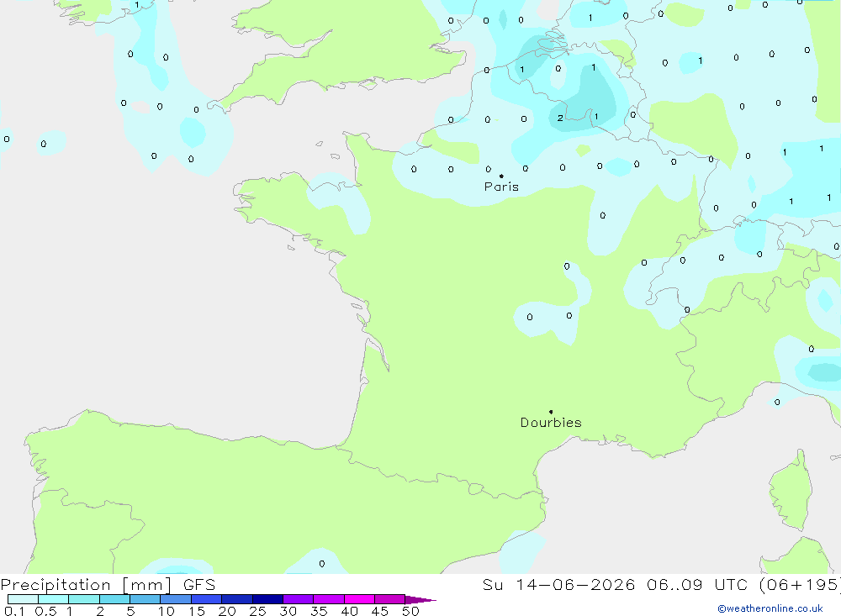Screen dimensions: 841x616
Task: Click the '06..09 UTC' time range text
Action: pos(696,584)
